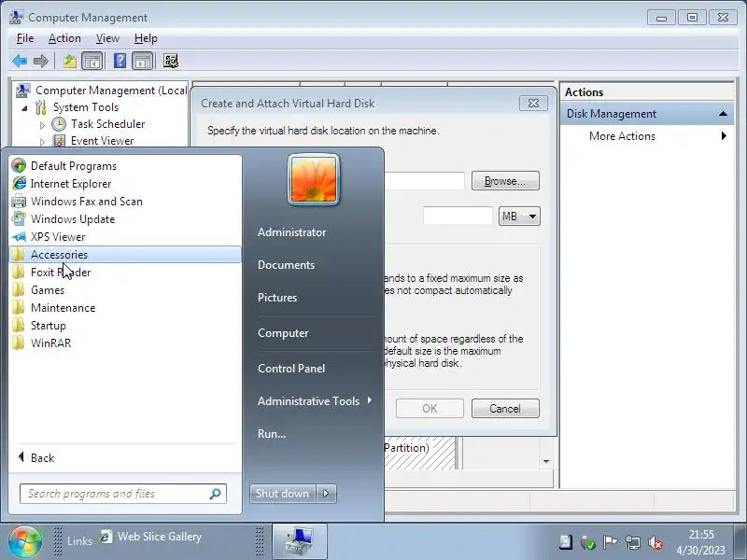Viewport: 747px width, 560px height.
Task: Select Computer Management (Local) root node
Action: click(111, 91)
